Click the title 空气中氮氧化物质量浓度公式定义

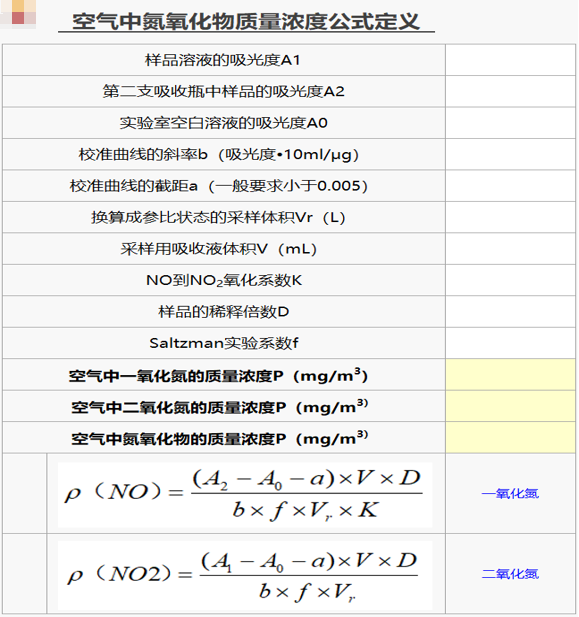click(x=246, y=21)
